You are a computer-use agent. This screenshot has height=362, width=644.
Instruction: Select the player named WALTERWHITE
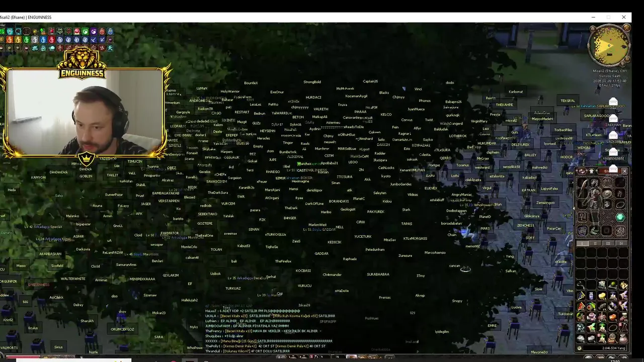pos(73,279)
